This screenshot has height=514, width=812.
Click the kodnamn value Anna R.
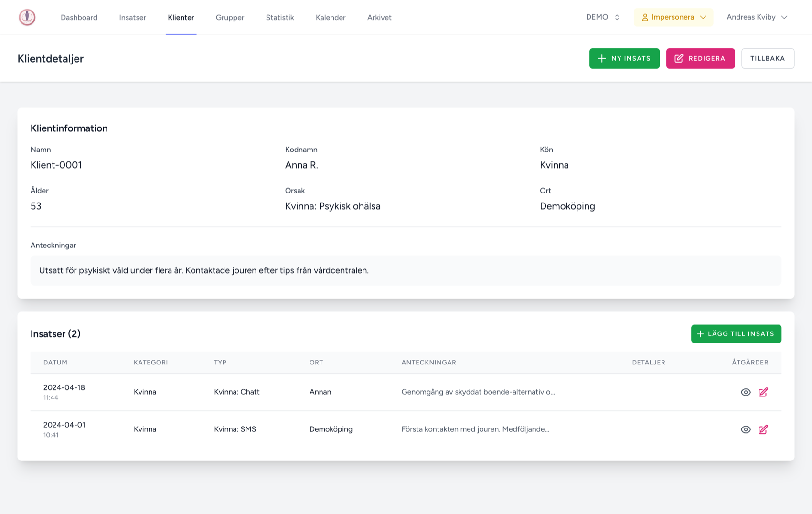(301, 165)
